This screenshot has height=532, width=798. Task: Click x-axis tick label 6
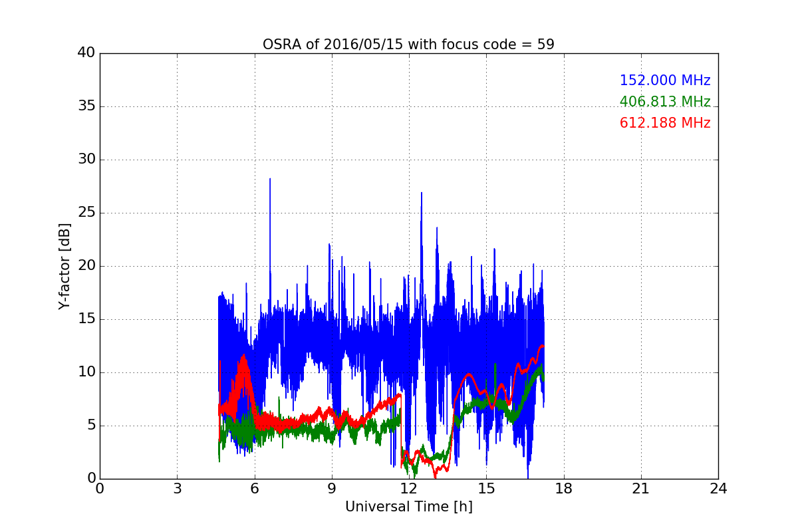coord(254,488)
